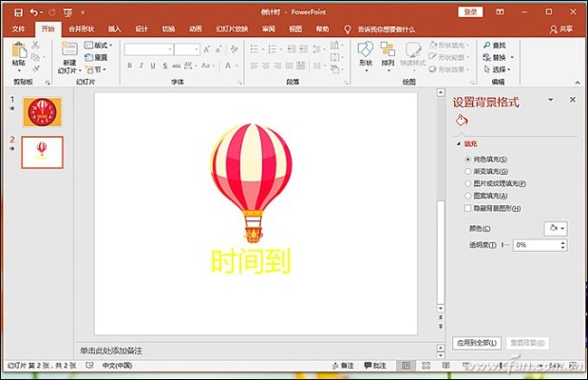Click the Sign in (登录) button
Viewport: 588px width, 380px height.
[470, 11]
